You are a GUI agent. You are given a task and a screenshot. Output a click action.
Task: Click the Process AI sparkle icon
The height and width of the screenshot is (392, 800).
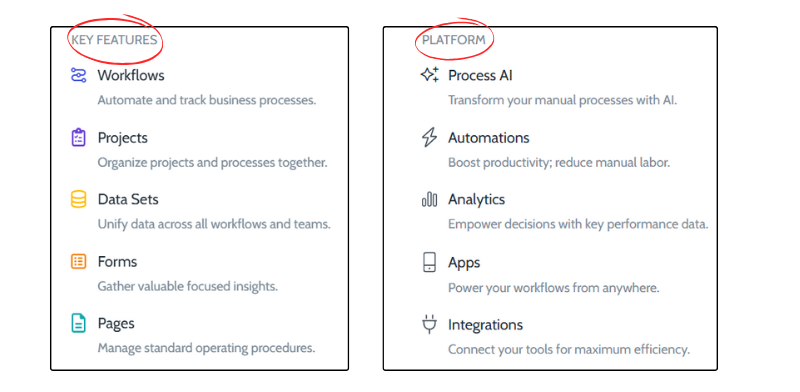(430, 75)
